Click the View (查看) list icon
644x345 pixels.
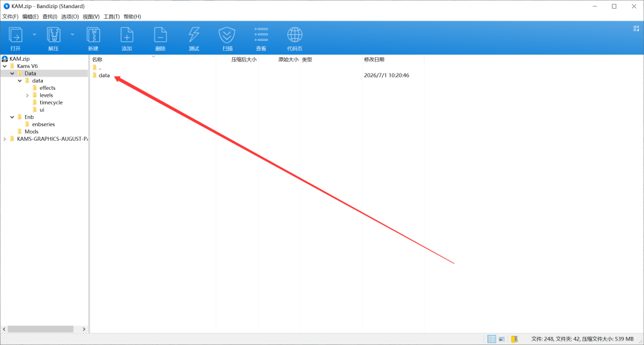click(x=261, y=35)
